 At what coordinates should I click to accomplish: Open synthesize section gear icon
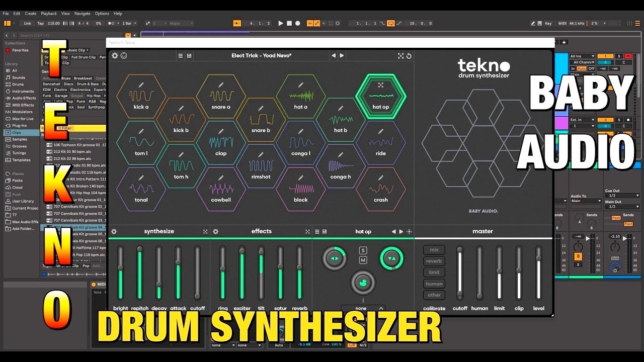114,232
